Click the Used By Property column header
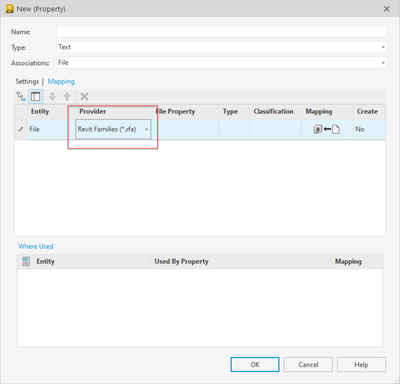Image resolution: width=400 pixels, height=384 pixels. [x=240, y=261]
